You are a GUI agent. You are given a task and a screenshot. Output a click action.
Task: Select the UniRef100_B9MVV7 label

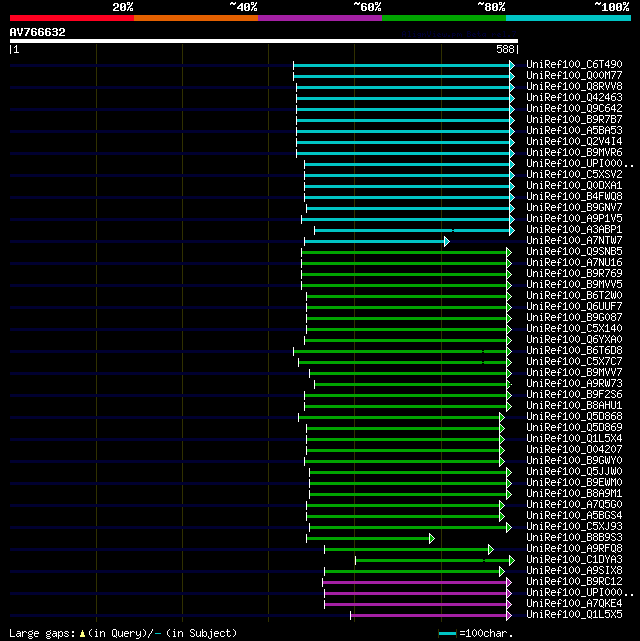pyautogui.click(x=574, y=373)
